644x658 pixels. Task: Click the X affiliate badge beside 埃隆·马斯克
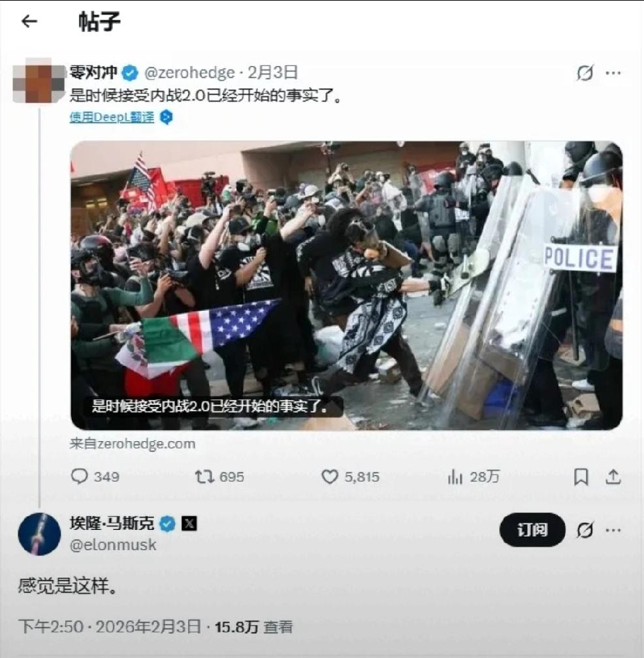point(189,523)
